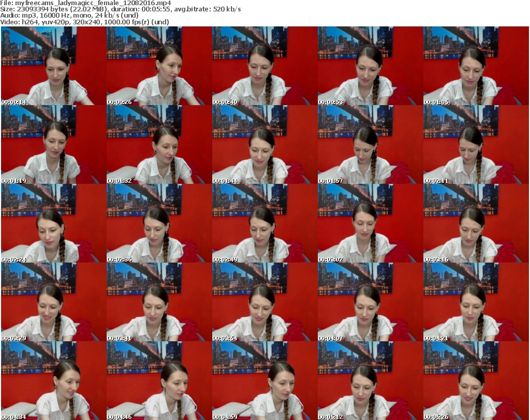
Task: Open the last thumbnail stamped 00:05:26
Action: (x=476, y=381)
